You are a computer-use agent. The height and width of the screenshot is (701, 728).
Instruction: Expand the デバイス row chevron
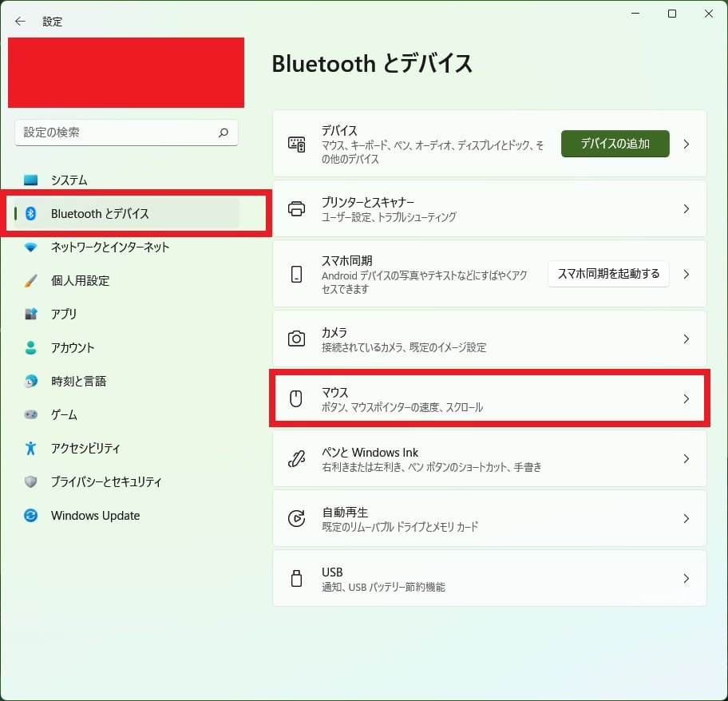pyautogui.click(x=686, y=145)
